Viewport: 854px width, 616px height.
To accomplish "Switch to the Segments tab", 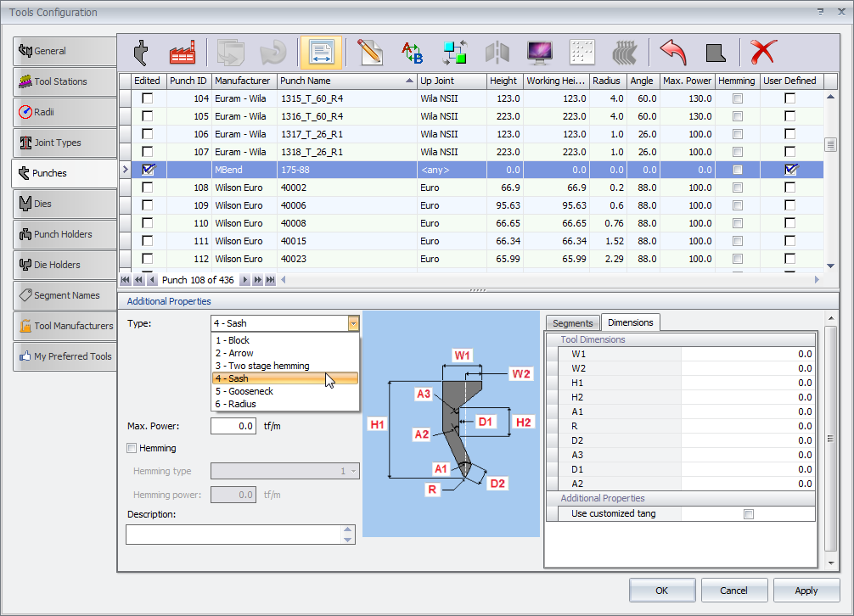I will pos(572,323).
